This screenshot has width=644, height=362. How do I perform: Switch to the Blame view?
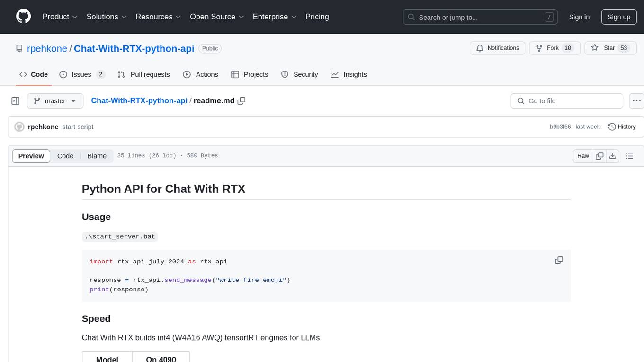[x=97, y=156]
